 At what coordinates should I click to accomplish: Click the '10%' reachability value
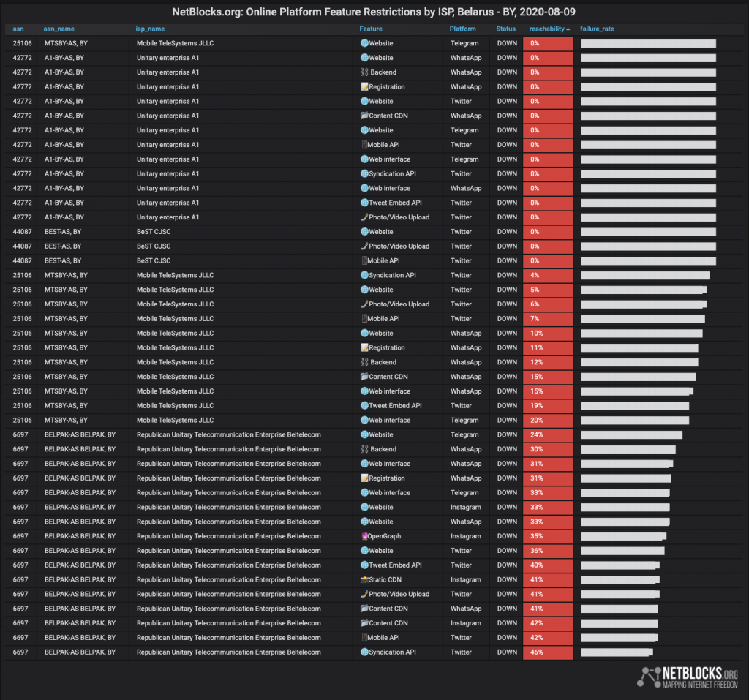pos(536,333)
